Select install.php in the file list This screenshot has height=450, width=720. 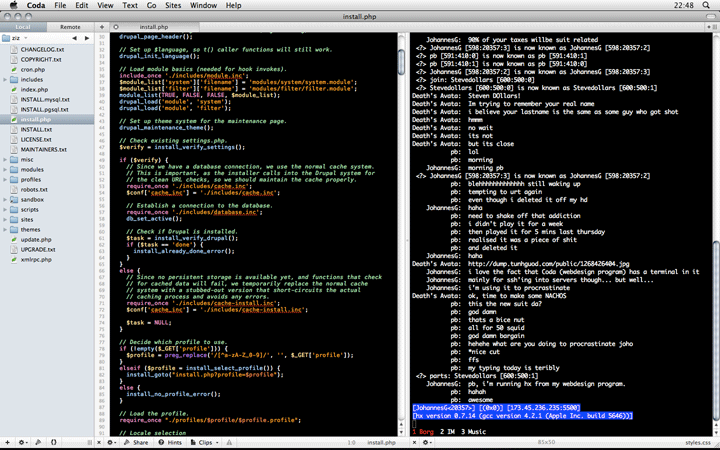click(47, 119)
